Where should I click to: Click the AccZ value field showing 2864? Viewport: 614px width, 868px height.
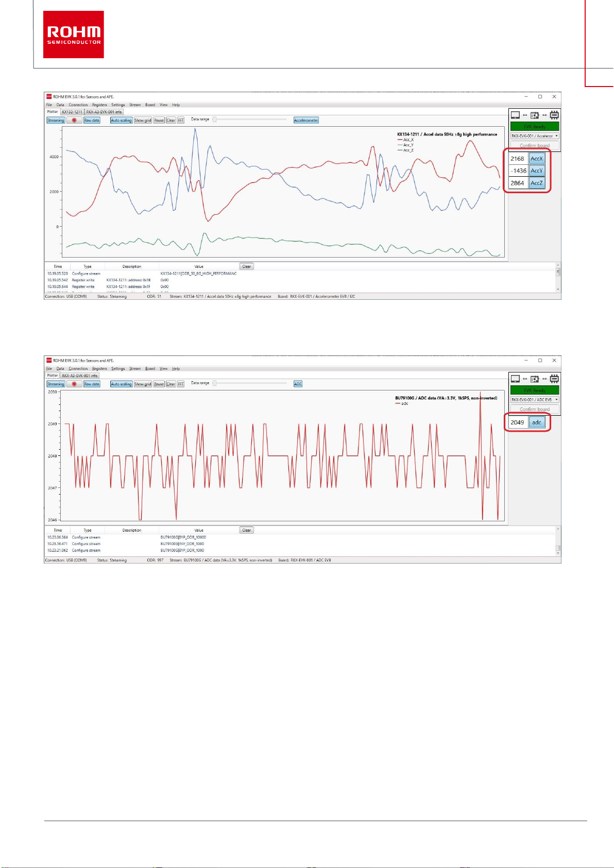518,183
